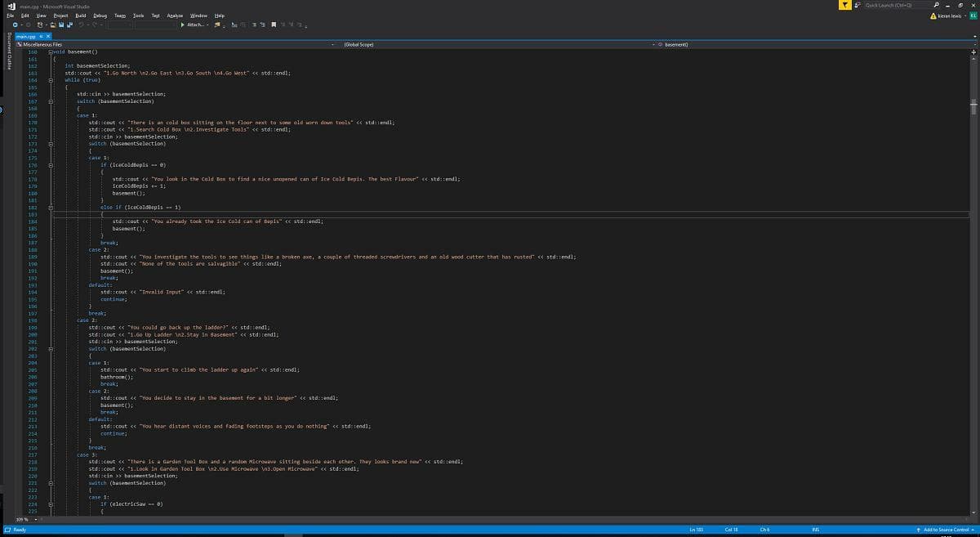Open the Help menu

[220, 16]
